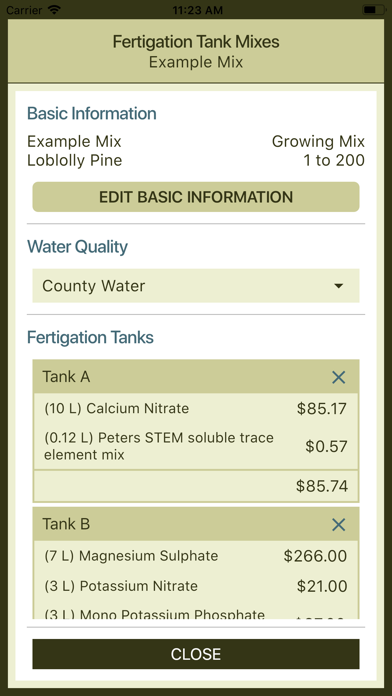Tap the Fertigation Tanks section heading
The image size is (392, 696).
pyautogui.click(x=91, y=337)
